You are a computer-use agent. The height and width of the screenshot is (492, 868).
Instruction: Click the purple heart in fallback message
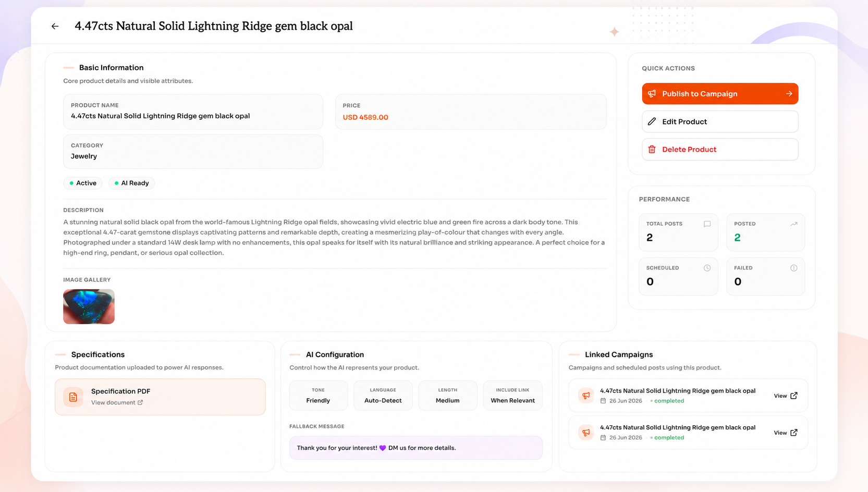tap(383, 448)
